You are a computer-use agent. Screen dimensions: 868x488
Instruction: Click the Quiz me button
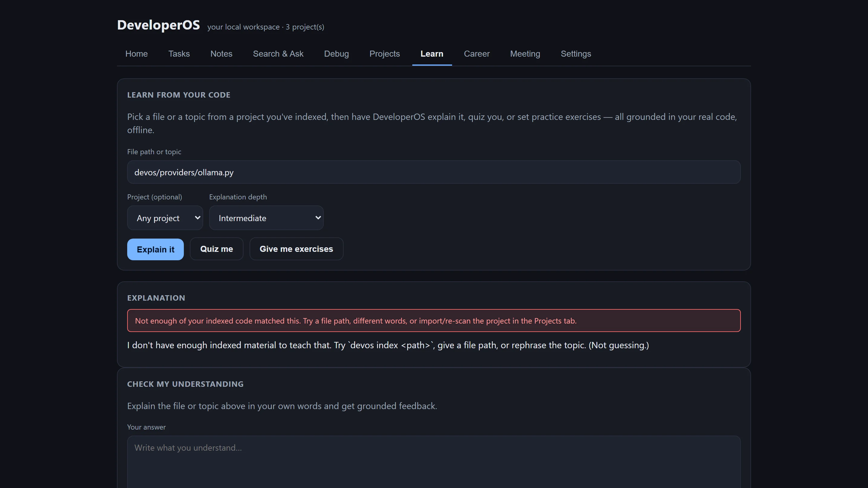[217, 249]
